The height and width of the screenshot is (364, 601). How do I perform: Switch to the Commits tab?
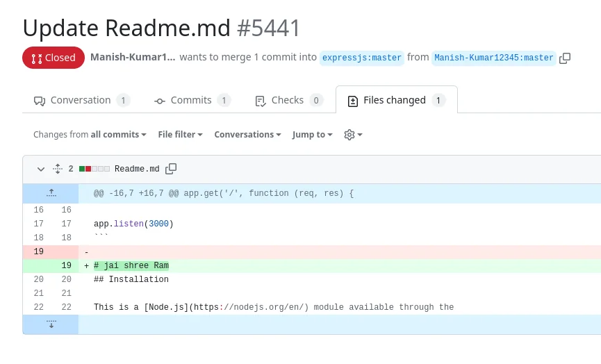tap(192, 101)
